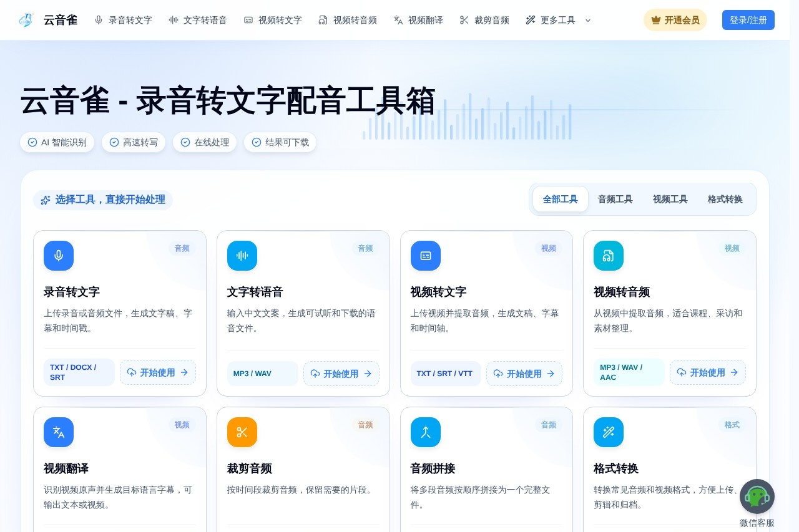Click the TXT / DOCX / SRT format label

click(x=79, y=372)
